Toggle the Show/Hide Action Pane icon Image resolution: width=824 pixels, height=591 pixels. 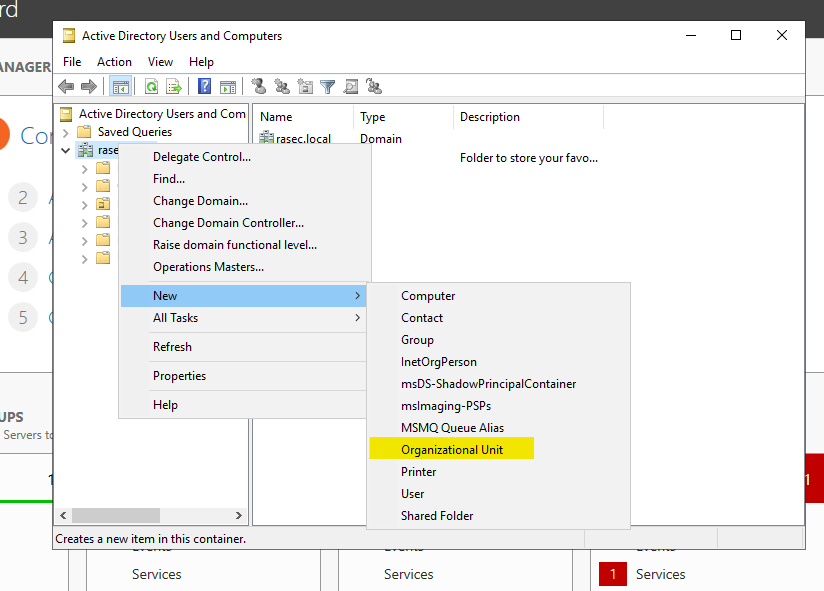pyautogui.click(x=228, y=87)
